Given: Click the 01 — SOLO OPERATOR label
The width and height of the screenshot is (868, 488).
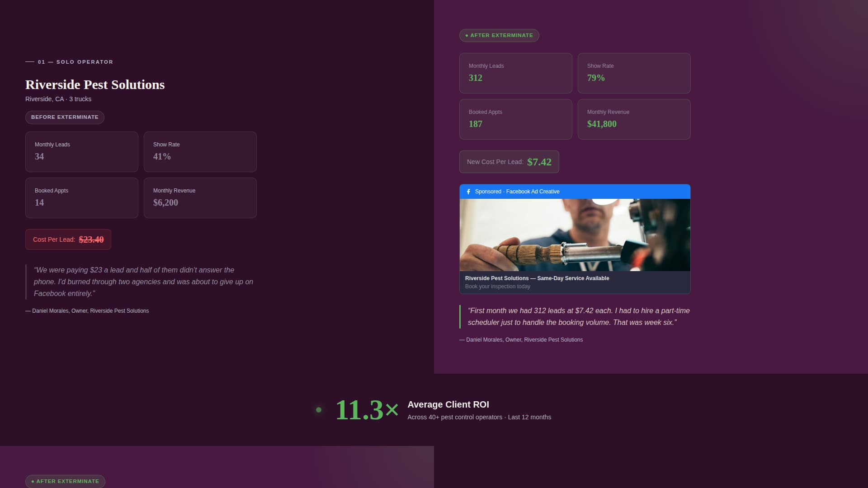Looking at the screenshot, I should [69, 62].
